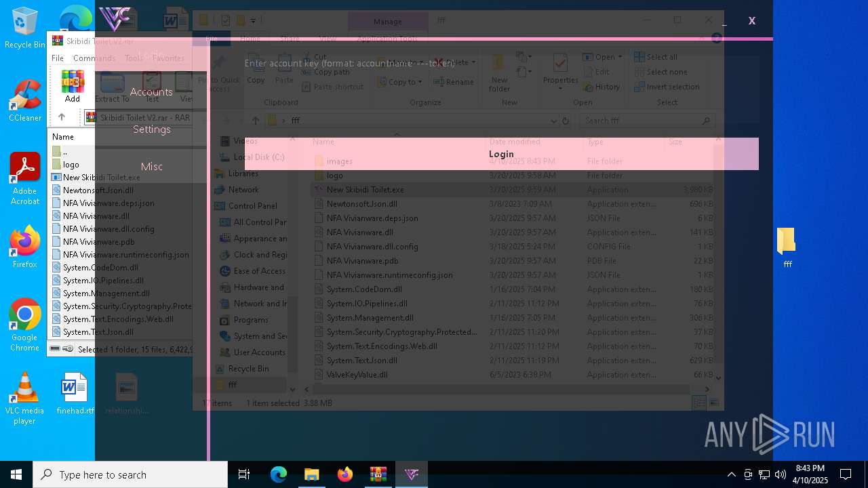Open the Accounts section in Vivianware sidebar

pos(151,92)
